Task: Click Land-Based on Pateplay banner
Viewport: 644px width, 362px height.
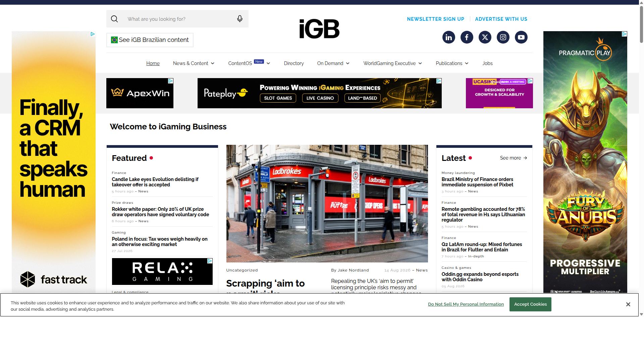Action: point(363,98)
